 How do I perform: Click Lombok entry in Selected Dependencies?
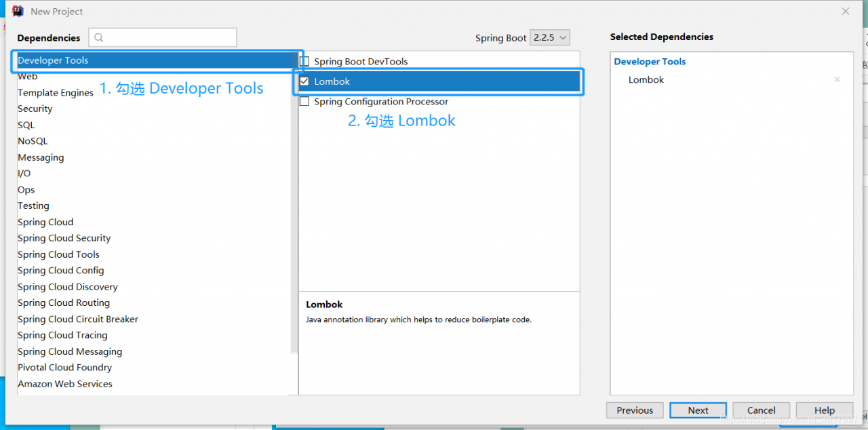coord(646,79)
